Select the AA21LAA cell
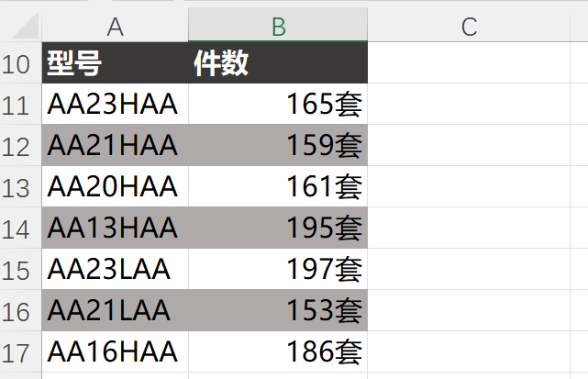The width and height of the screenshot is (588, 379). (x=115, y=311)
